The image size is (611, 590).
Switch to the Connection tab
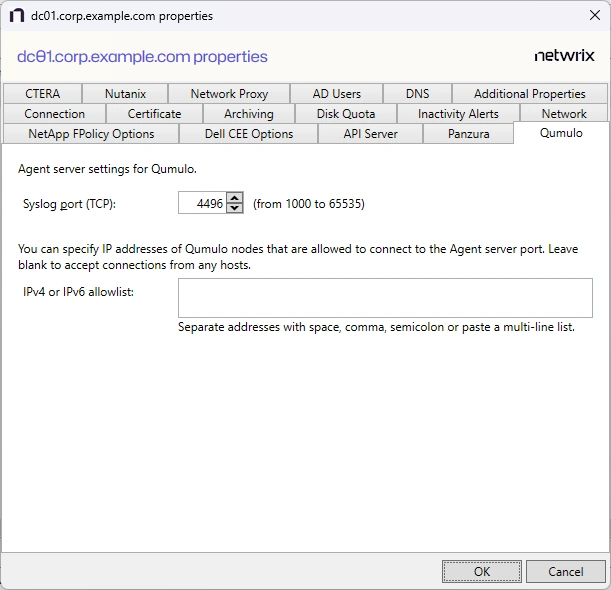coord(54,114)
